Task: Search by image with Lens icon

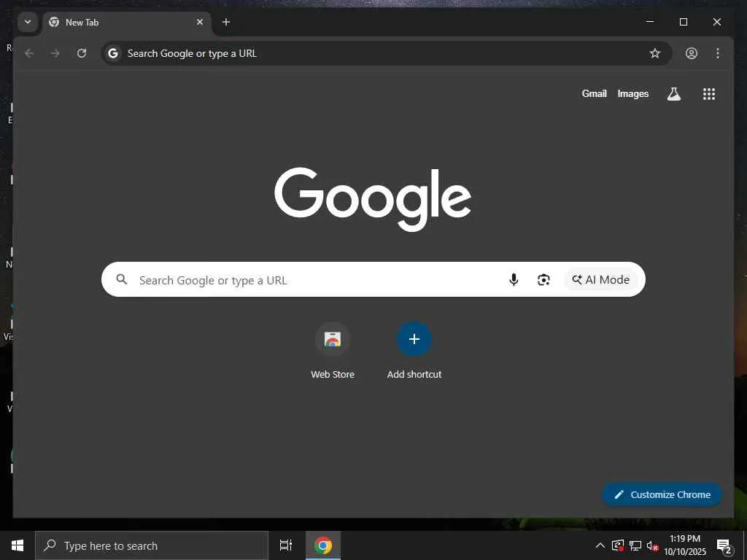Action: [543, 279]
